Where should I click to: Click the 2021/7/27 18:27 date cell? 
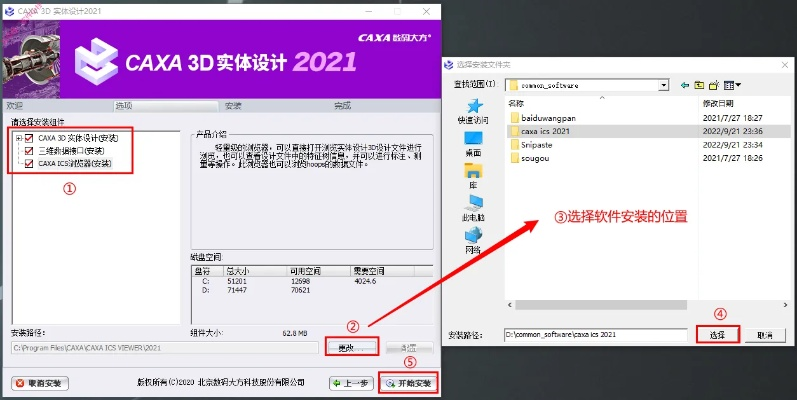[732, 118]
